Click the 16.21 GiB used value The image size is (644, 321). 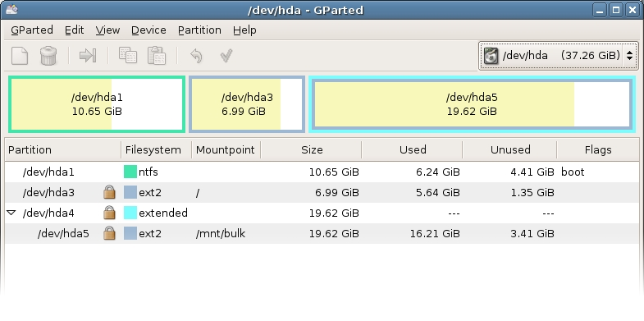(435, 233)
